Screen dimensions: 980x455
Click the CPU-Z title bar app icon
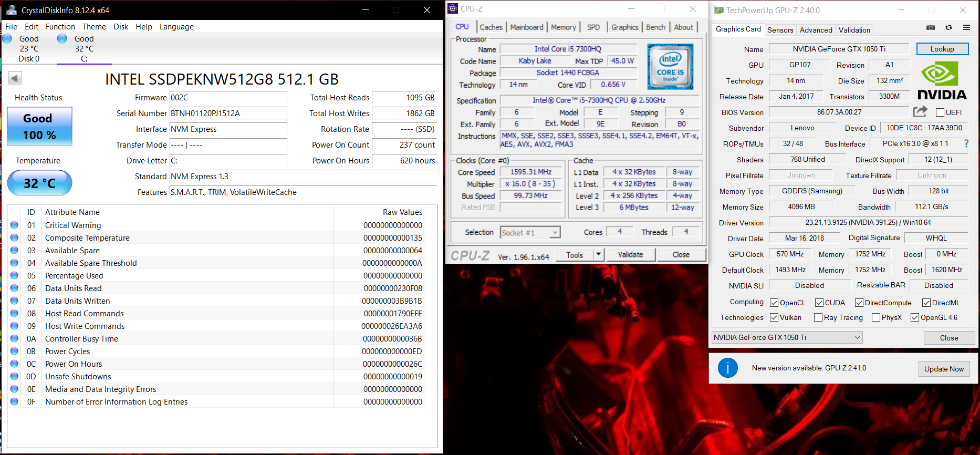pyautogui.click(x=453, y=8)
